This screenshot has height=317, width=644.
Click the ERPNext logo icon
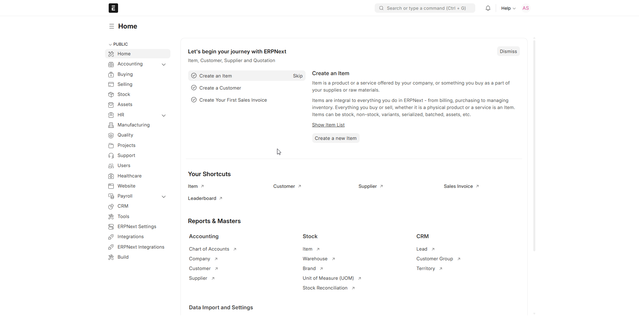coord(113,8)
